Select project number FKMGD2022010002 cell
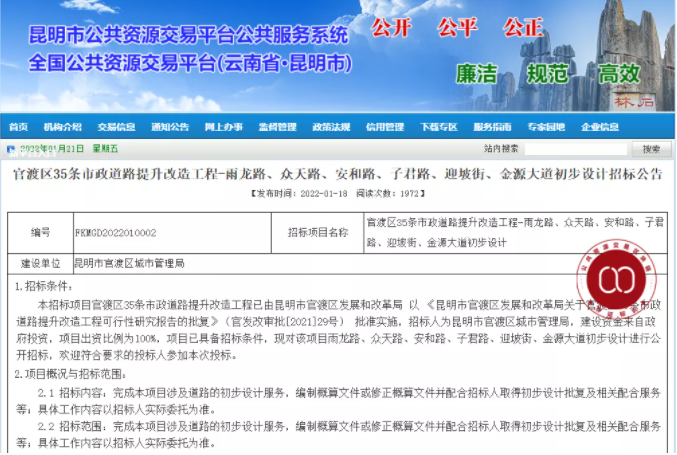The image size is (677, 455). [x=115, y=232]
